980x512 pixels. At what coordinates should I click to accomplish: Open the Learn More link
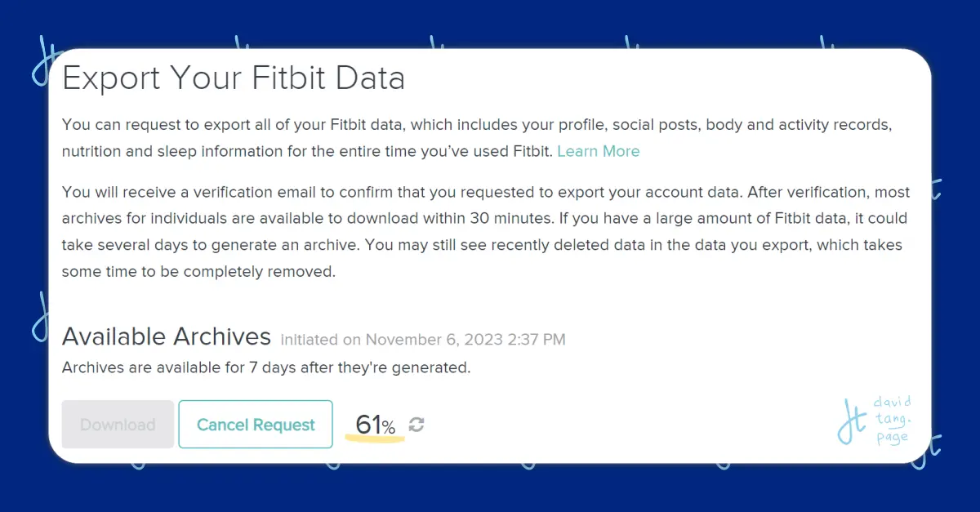[x=598, y=151]
